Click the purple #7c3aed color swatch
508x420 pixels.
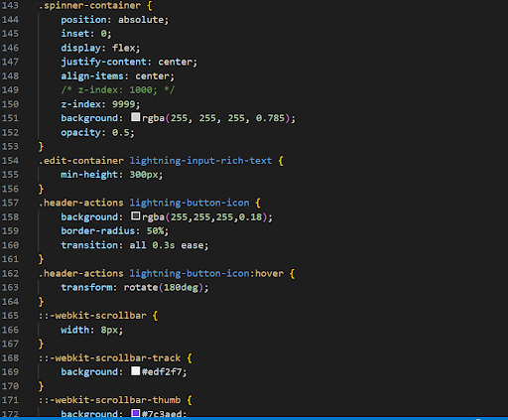tap(135, 413)
